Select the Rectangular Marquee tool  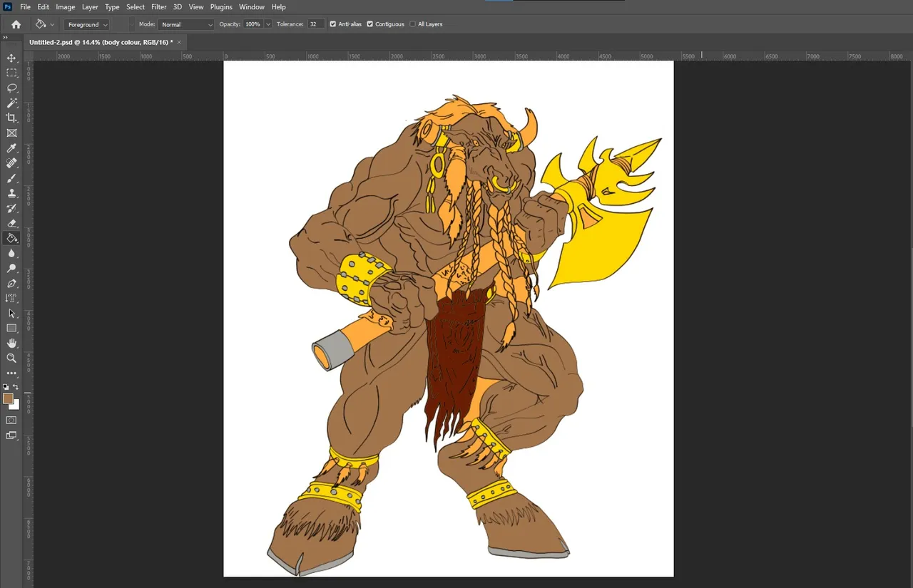pyautogui.click(x=11, y=73)
